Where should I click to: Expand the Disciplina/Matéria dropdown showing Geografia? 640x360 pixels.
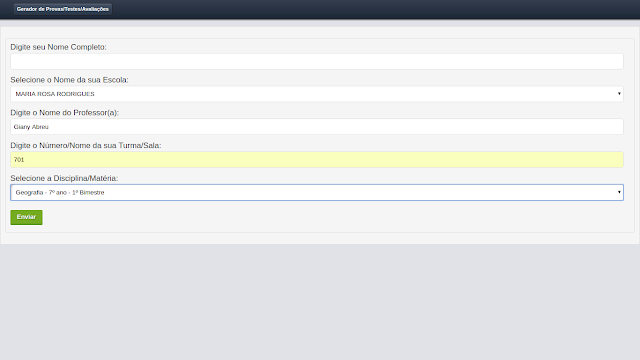[x=317, y=192]
